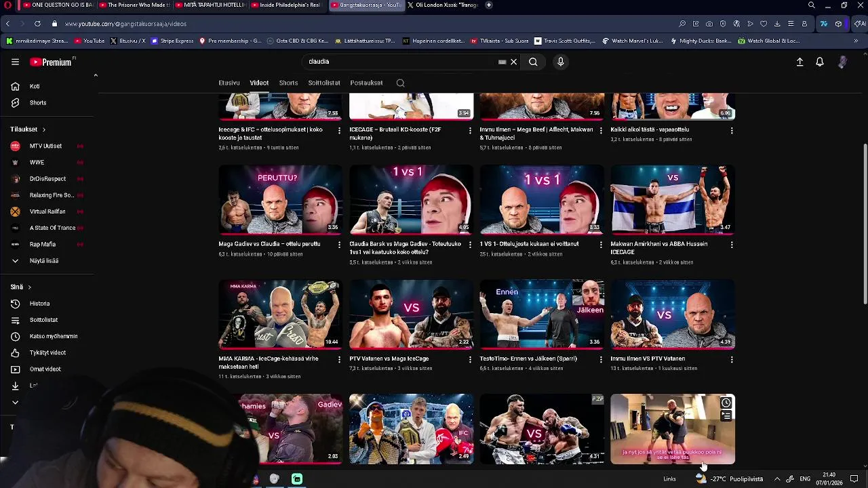
Task: Switch to 'Inside Philadelphia's Real' browser tab
Action: 287,5
